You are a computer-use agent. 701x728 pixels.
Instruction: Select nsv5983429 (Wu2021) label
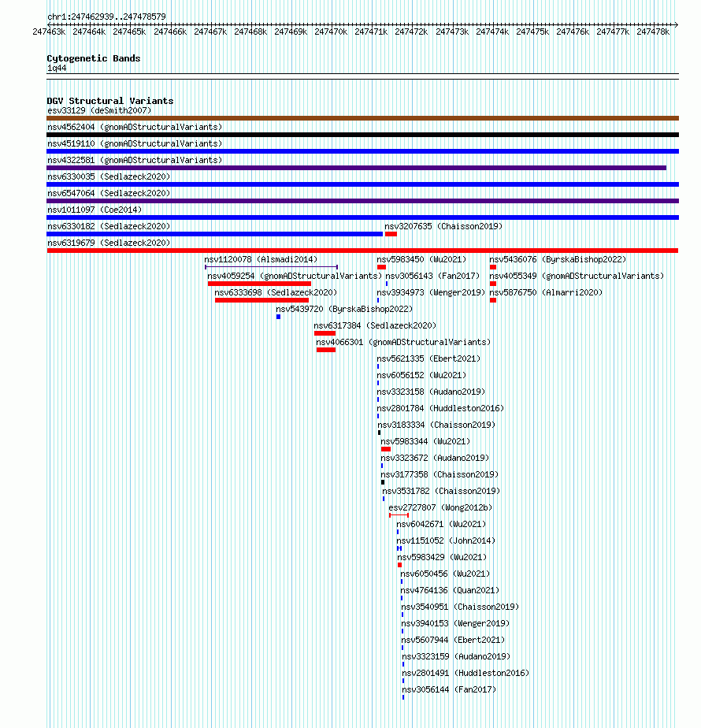pyautogui.click(x=443, y=557)
